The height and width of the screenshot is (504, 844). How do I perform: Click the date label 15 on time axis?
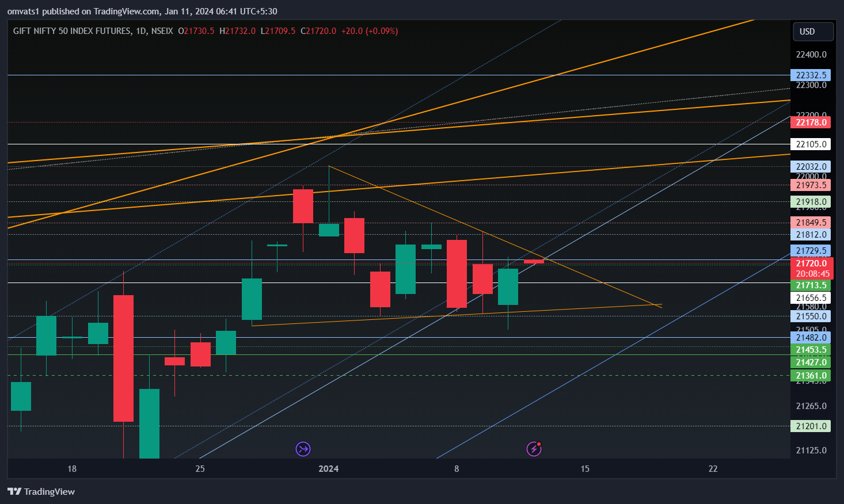click(585, 469)
